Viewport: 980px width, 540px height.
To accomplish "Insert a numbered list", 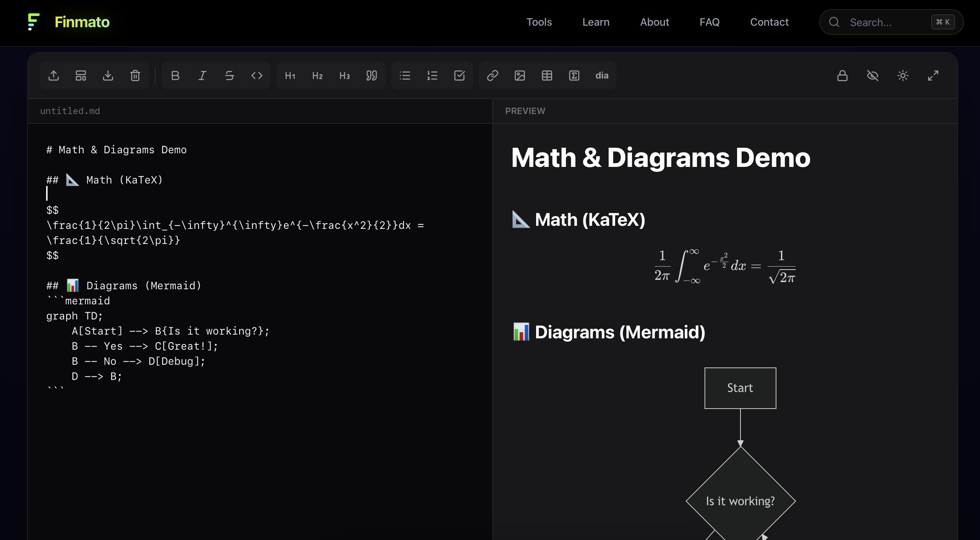I will pyautogui.click(x=432, y=76).
